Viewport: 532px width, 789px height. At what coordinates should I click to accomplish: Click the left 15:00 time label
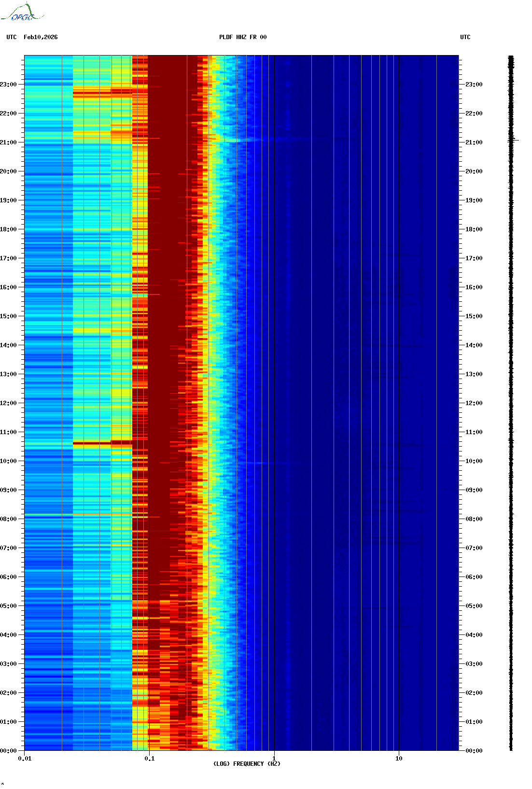8,316
